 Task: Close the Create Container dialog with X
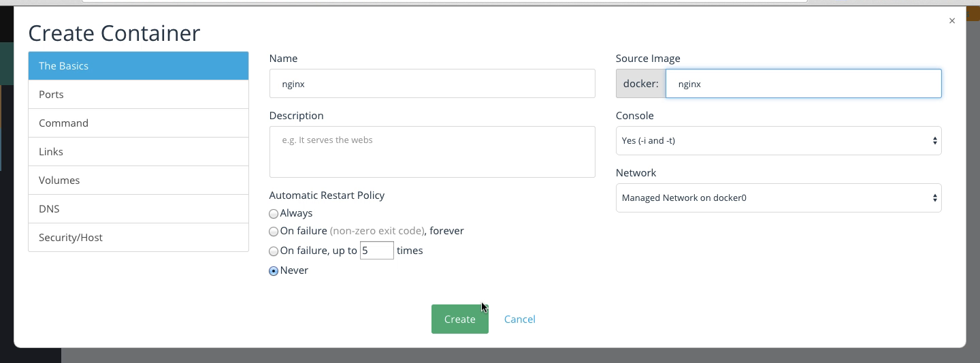tap(951, 21)
